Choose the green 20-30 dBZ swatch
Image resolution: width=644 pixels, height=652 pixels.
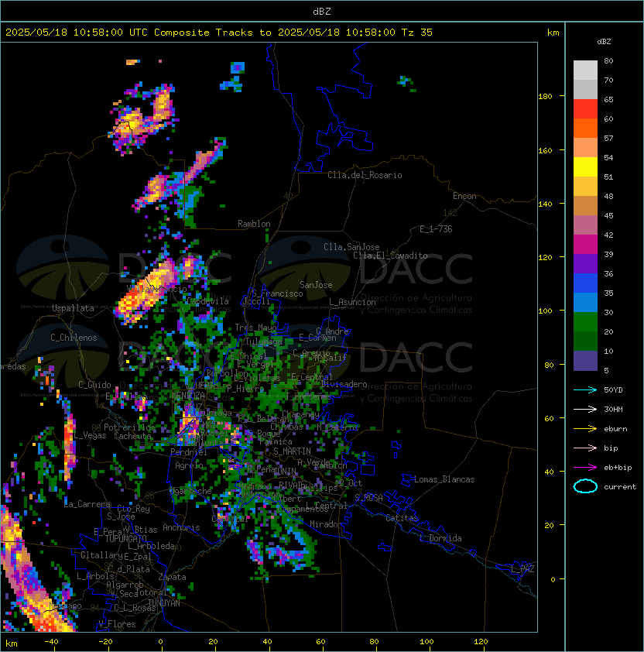tap(585, 322)
